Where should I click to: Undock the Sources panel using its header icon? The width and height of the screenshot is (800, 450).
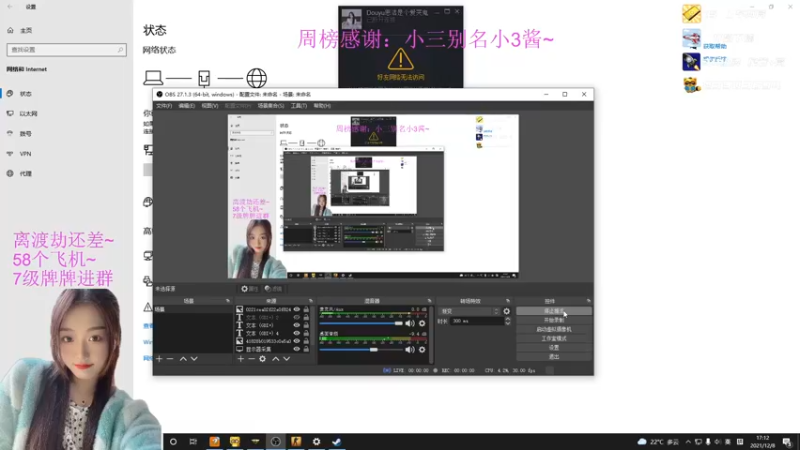point(311,301)
